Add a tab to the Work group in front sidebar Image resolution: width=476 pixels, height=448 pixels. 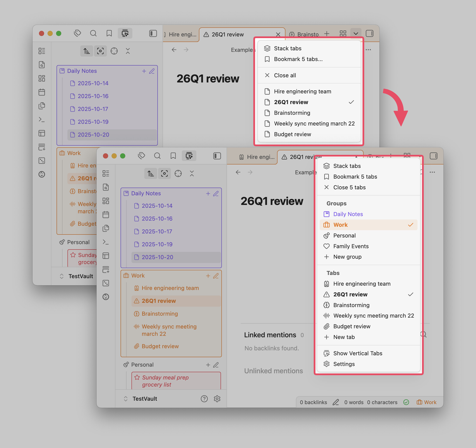click(x=208, y=276)
